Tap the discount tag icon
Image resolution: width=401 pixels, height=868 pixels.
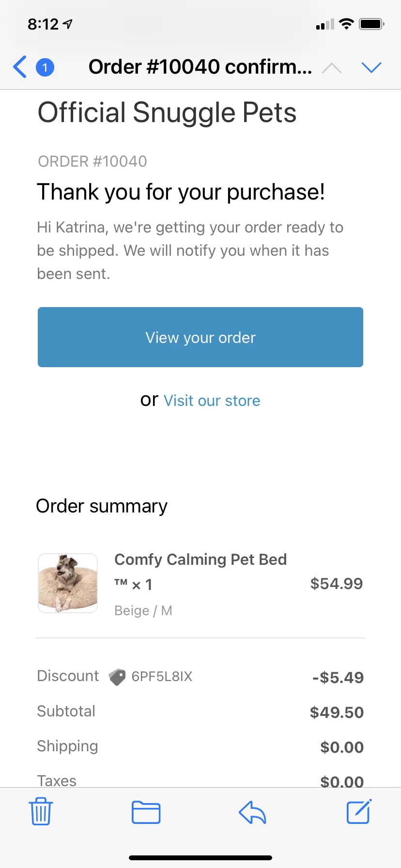(x=117, y=677)
